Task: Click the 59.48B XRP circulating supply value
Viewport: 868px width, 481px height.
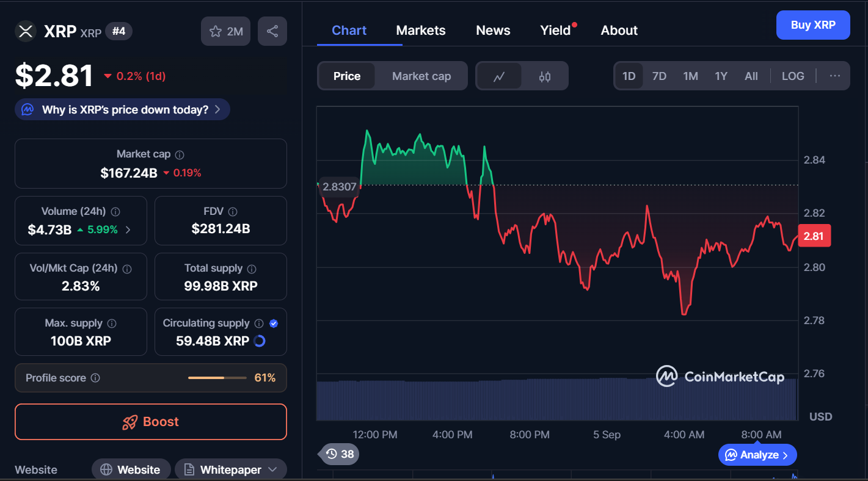Action: tap(213, 341)
